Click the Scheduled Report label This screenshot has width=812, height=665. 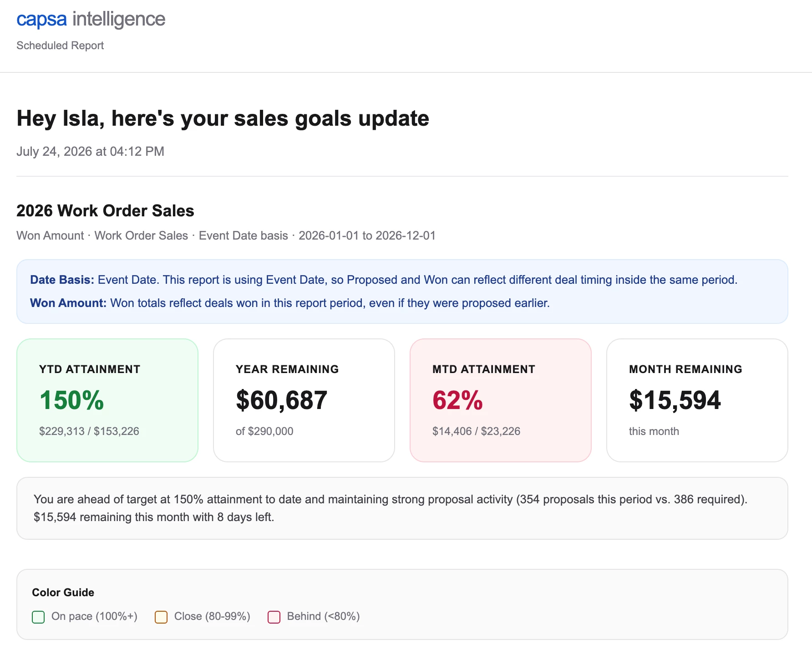(x=60, y=46)
